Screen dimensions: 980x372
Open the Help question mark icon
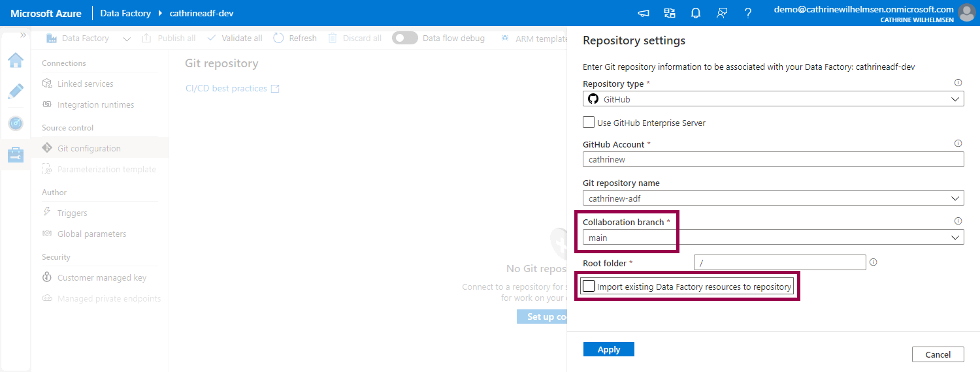[748, 13]
